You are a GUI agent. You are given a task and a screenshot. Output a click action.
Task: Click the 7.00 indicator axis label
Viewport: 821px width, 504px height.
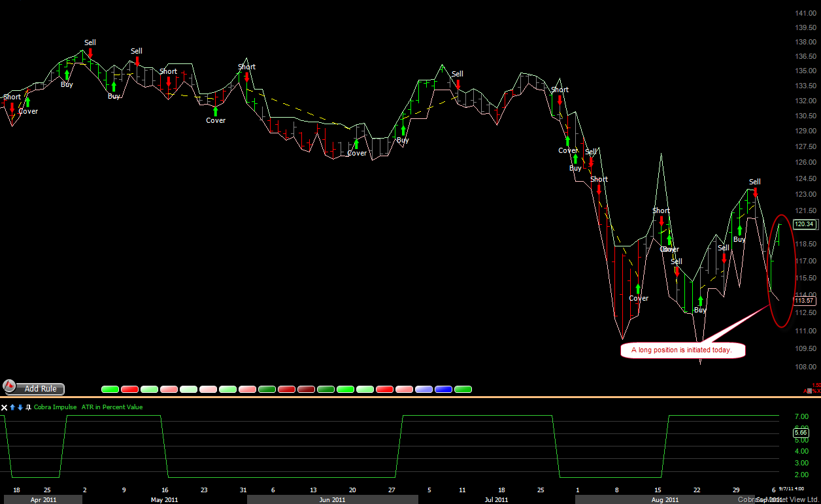tap(801, 416)
